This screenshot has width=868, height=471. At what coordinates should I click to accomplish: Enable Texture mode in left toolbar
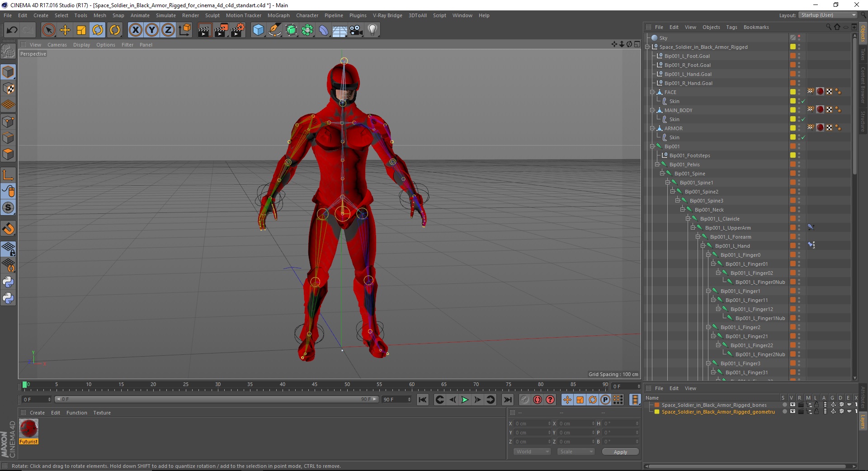(8, 89)
